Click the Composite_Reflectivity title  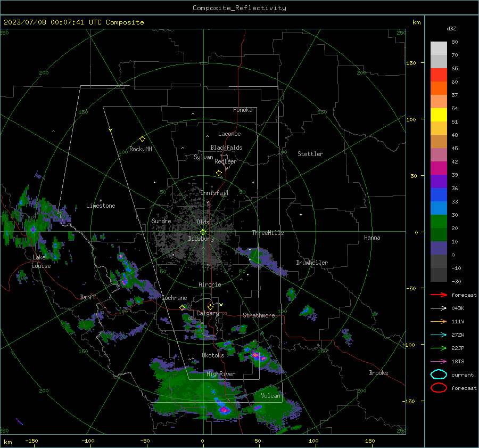pyautogui.click(x=240, y=8)
